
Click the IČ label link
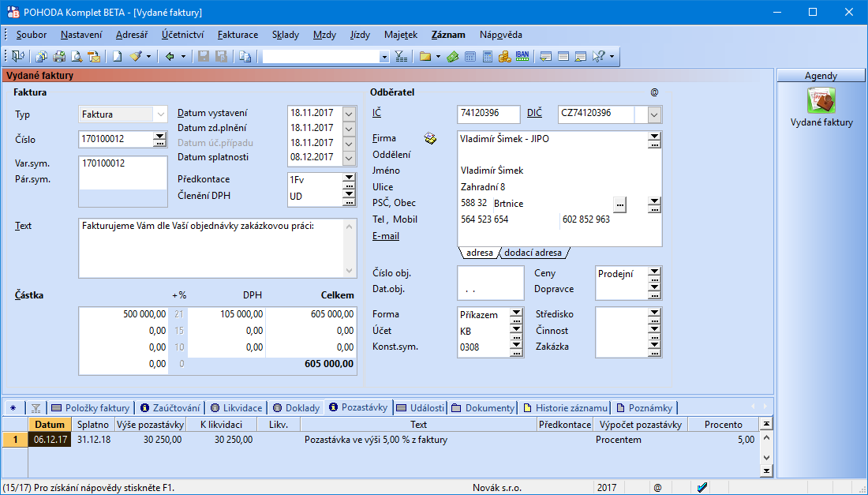tap(376, 113)
